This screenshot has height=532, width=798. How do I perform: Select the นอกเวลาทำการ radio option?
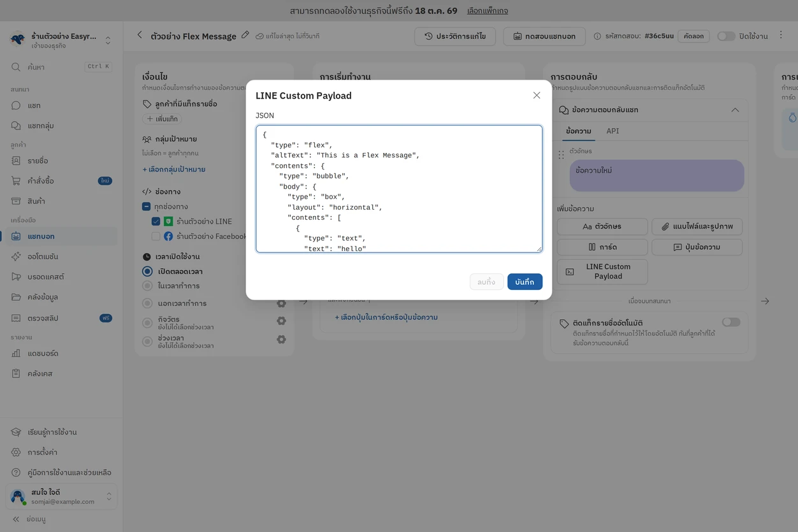click(147, 303)
